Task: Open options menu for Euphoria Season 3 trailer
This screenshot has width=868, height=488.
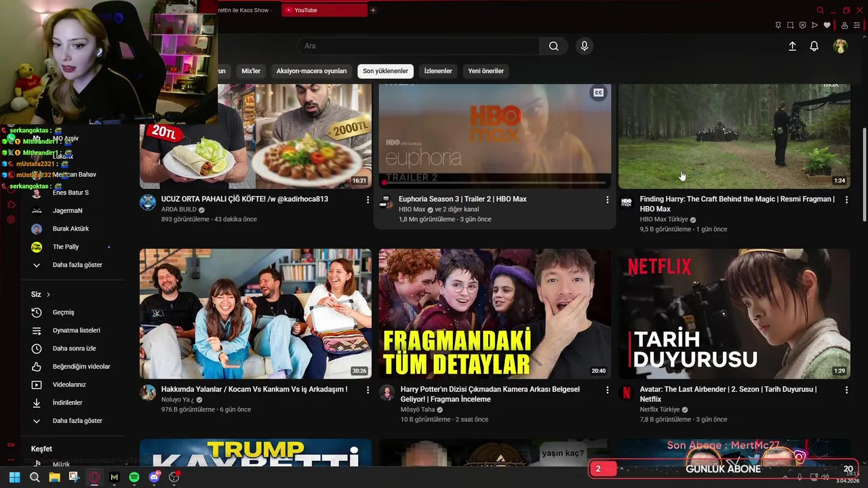Action: coord(607,200)
